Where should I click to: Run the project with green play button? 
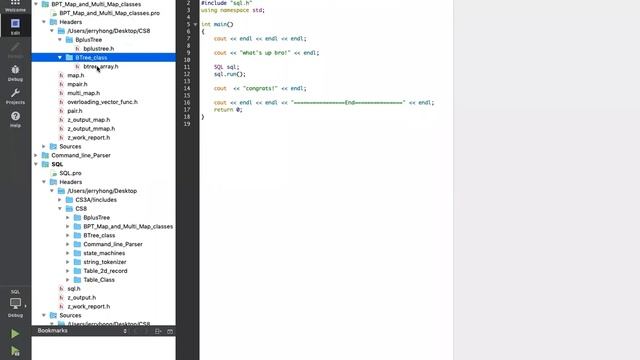pyautogui.click(x=15, y=334)
